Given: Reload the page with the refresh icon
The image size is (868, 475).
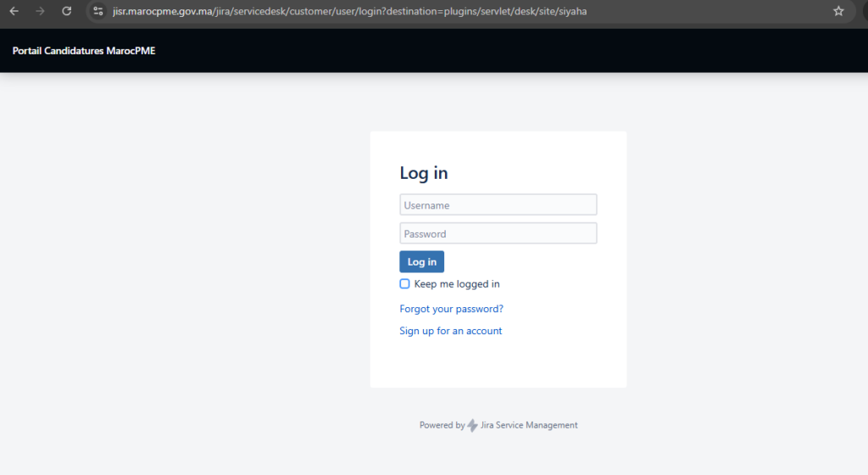Looking at the screenshot, I should coord(67,11).
